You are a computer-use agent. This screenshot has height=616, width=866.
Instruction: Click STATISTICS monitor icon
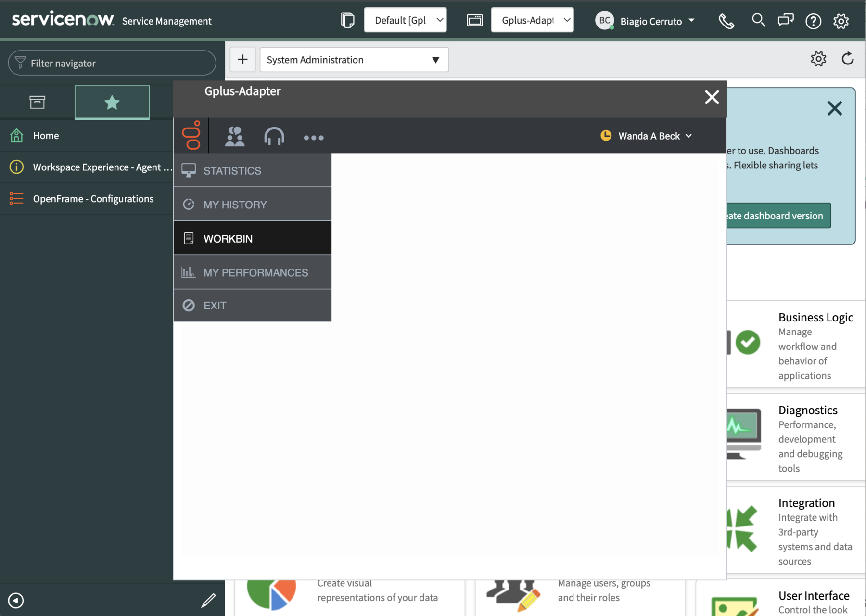(x=189, y=170)
